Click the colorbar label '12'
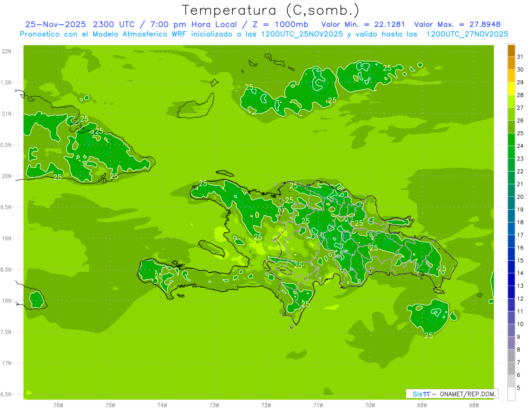This screenshot has width=532, height=411. click(520, 298)
